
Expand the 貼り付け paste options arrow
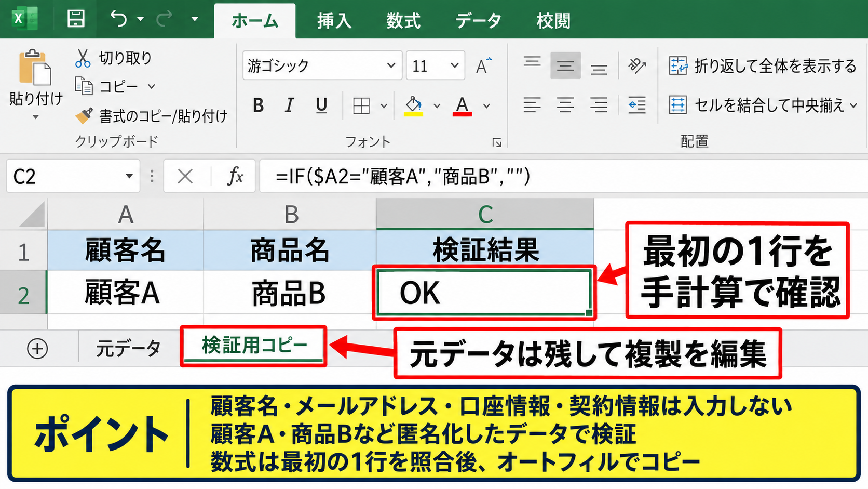click(36, 117)
